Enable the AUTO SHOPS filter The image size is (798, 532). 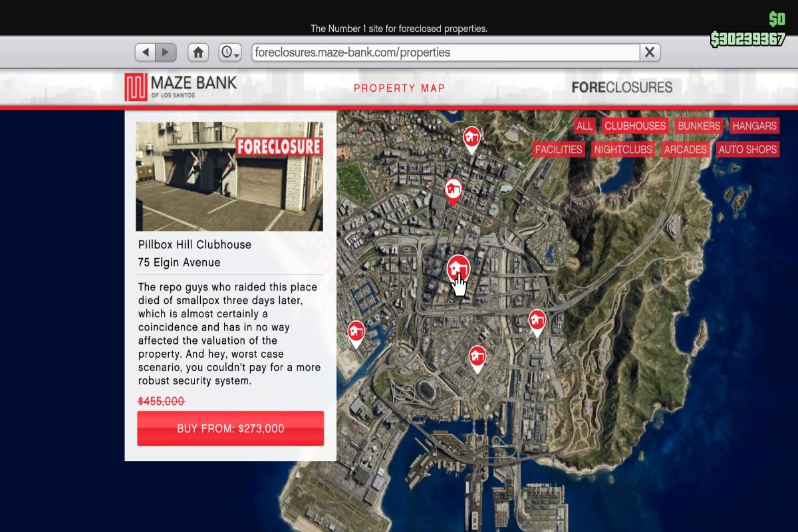pyautogui.click(x=747, y=149)
